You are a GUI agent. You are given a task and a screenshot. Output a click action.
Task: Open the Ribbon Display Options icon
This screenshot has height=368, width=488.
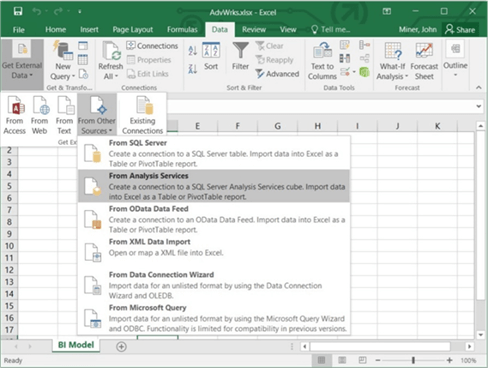[387, 12]
